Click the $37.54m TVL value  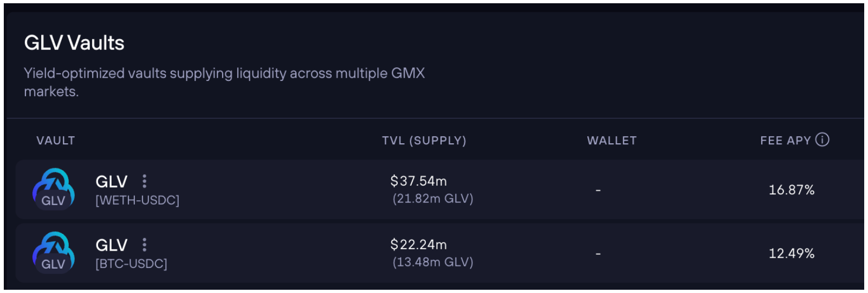pos(418,181)
